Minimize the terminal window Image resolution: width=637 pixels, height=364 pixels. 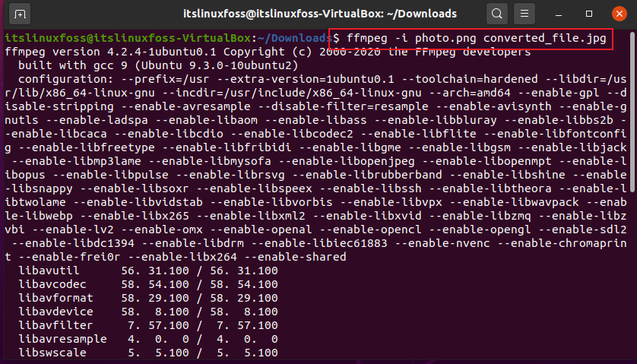(x=559, y=14)
